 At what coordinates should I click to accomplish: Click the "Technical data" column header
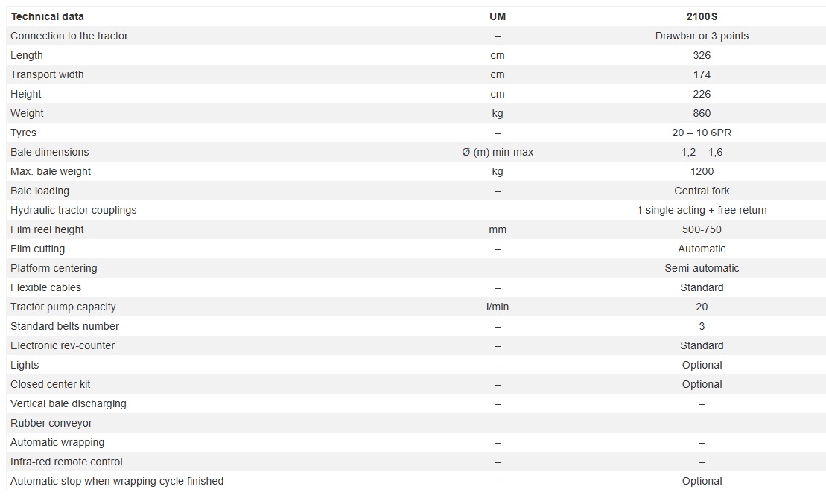click(47, 16)
